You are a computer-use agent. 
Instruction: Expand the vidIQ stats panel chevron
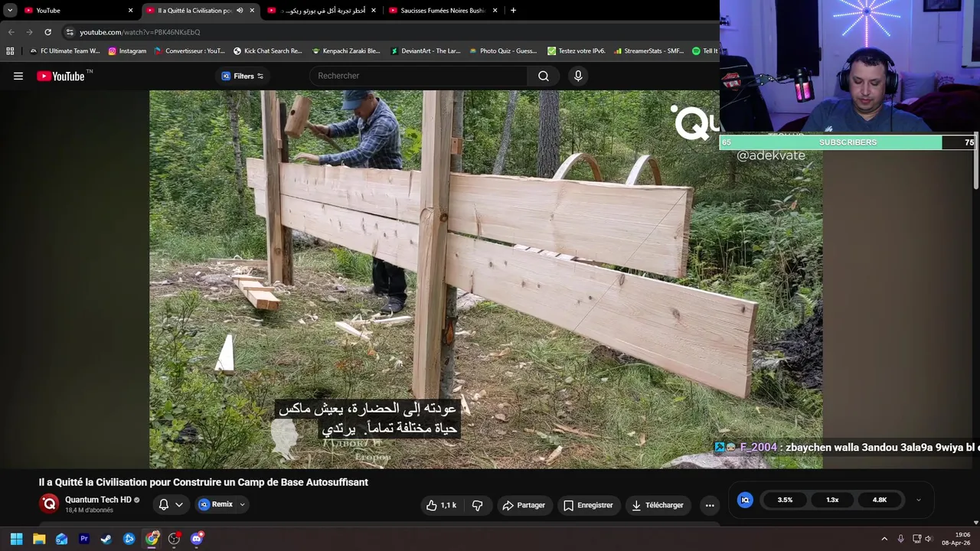click(x=918, y=500)
